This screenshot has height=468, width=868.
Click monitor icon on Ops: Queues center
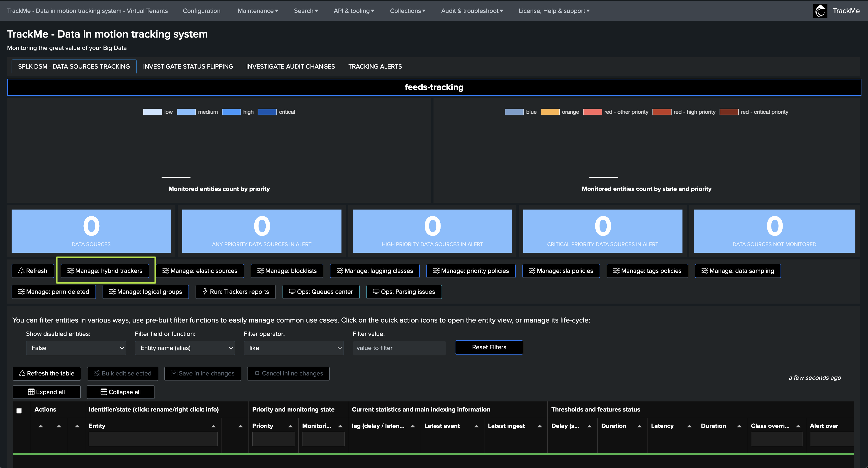292,292
